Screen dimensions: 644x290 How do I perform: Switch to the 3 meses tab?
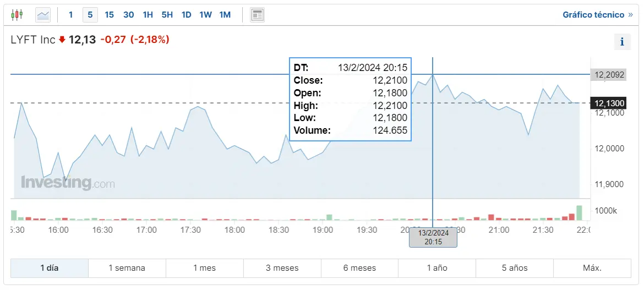click(x=282, y=268)
